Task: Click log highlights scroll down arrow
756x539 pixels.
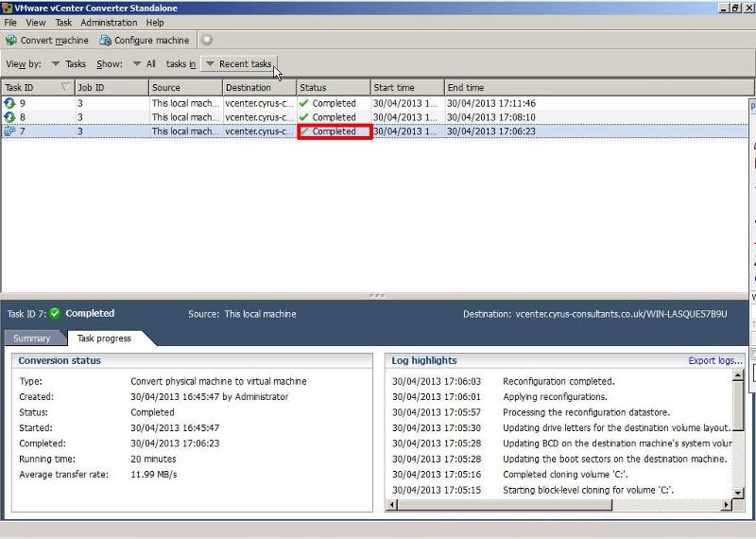Action: tap(738, 493)
